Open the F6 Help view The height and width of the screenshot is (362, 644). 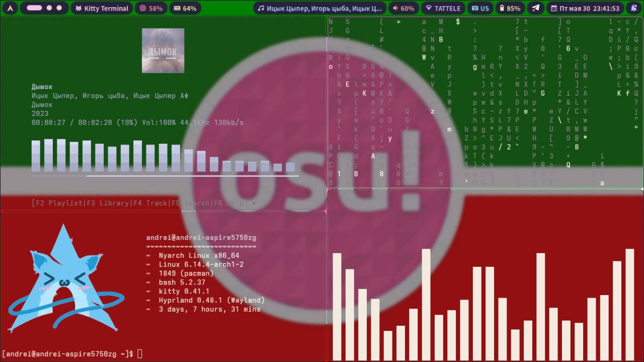point(230,203)
